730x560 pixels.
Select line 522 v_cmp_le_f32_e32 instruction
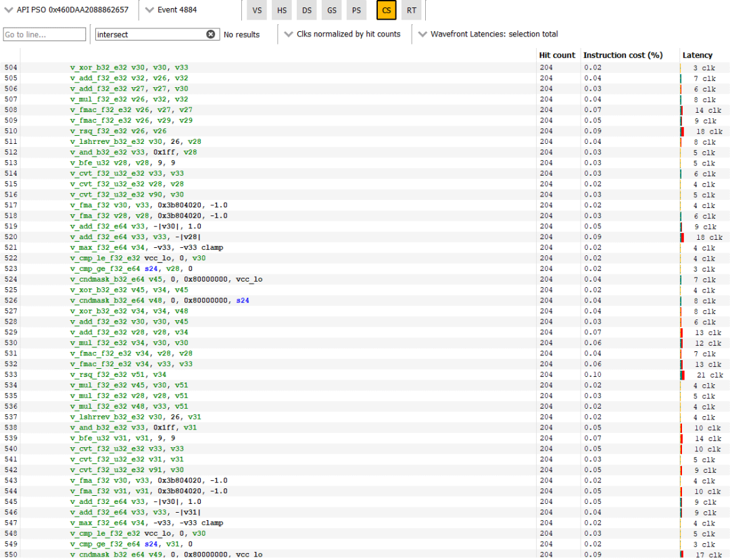tap(138, 258)
